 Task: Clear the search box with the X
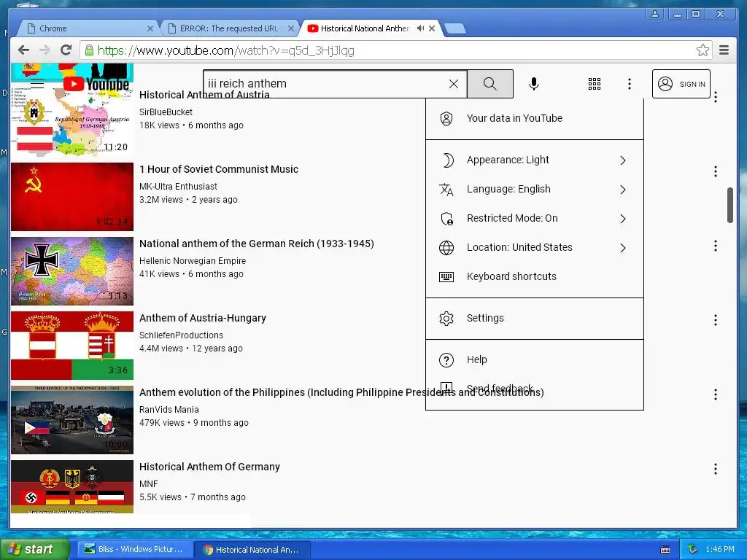pos(454,84)
